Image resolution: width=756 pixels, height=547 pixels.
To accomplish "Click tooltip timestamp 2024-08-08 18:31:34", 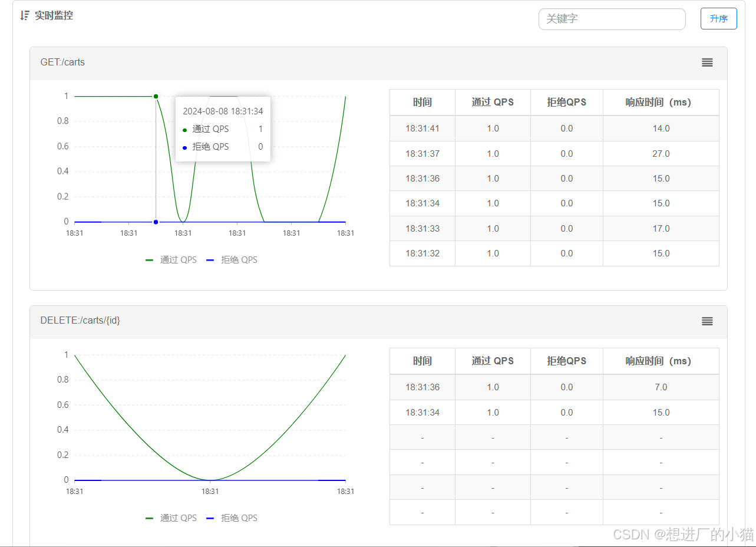I will pos(223,111).
